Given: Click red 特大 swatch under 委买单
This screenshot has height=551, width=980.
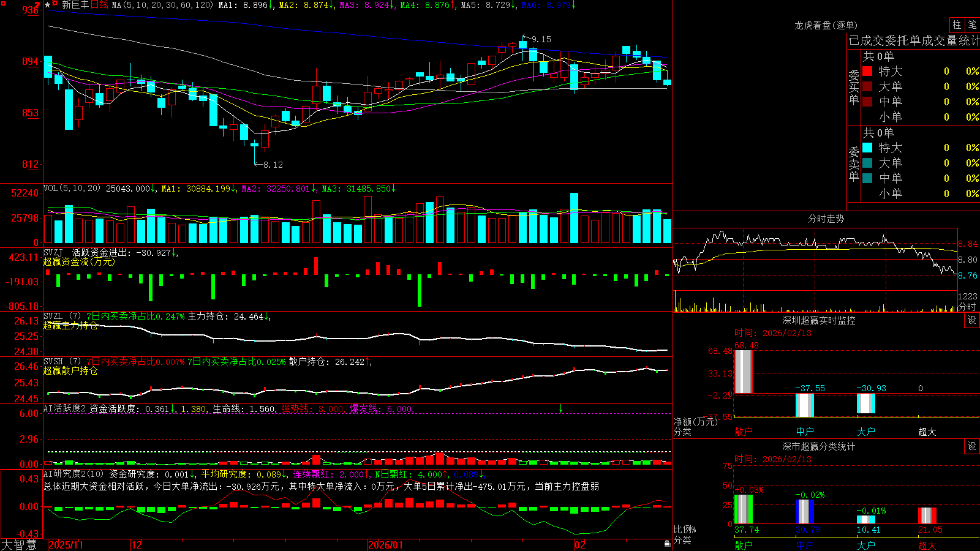Looking at the screenshot, I should click(867, 71).
